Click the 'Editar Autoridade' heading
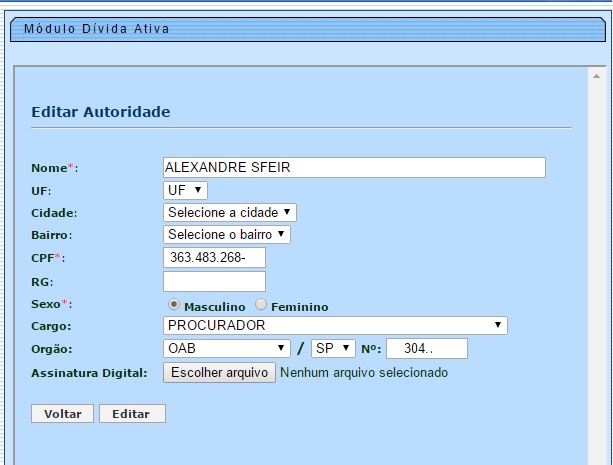Viewport: 613px width, 465px height. click(x=101, y=112)
